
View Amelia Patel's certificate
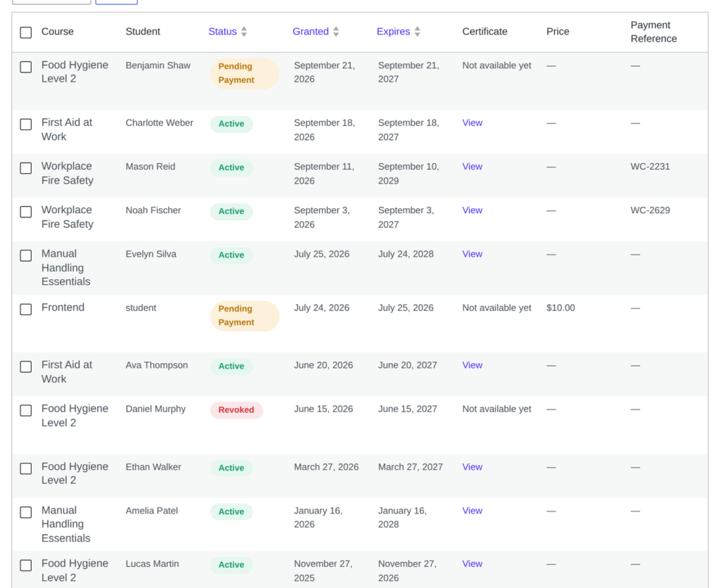[472, 511]
